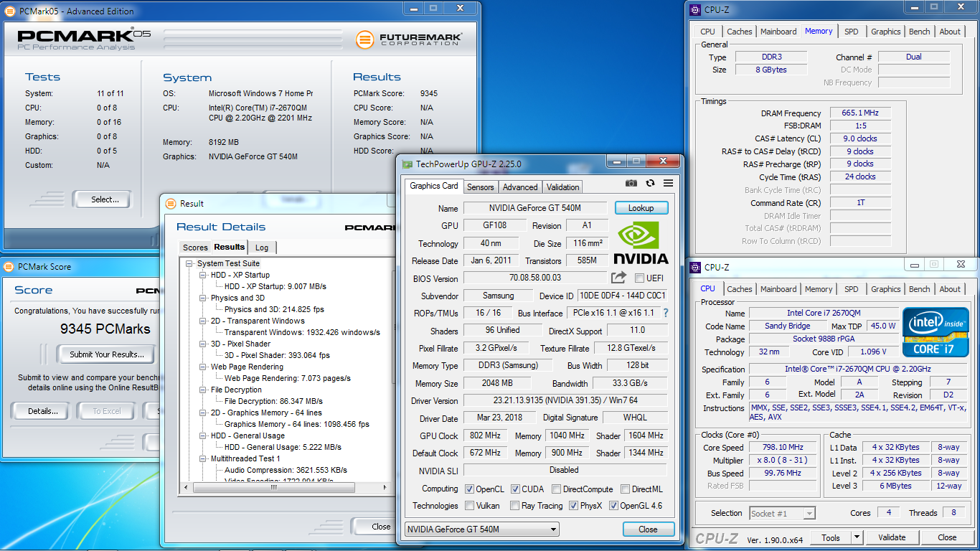Select 'Audio Compression: 3621.553 KB/s' row
Image resolution: width=980 pixels, height=551 pixels.
tap(285, 471)
